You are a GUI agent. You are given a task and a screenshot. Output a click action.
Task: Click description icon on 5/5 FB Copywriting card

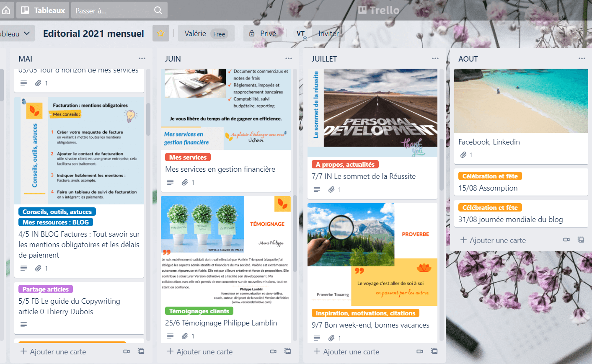(24, 325)
